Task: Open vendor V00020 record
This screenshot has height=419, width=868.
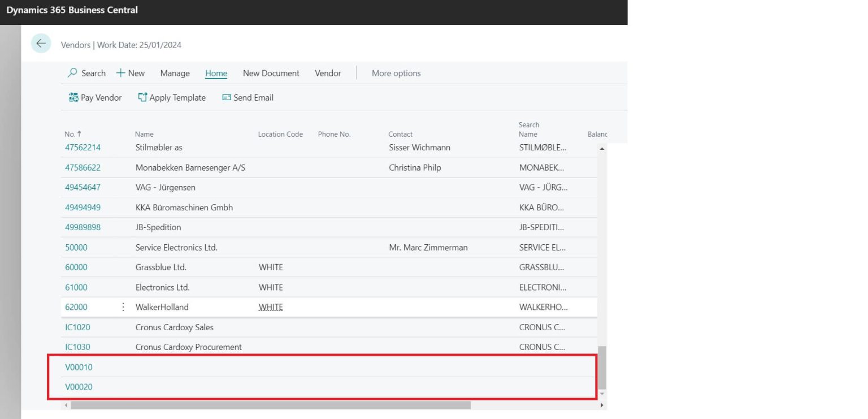Action: (79, 387)
